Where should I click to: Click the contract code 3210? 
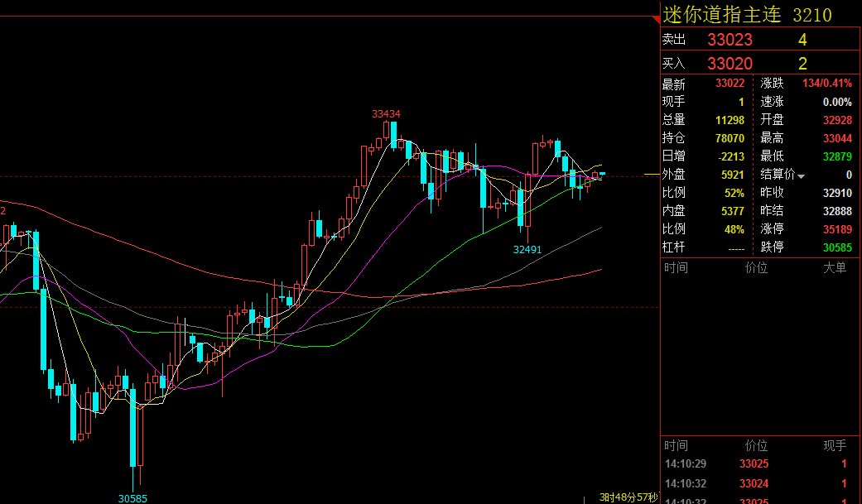812,16
